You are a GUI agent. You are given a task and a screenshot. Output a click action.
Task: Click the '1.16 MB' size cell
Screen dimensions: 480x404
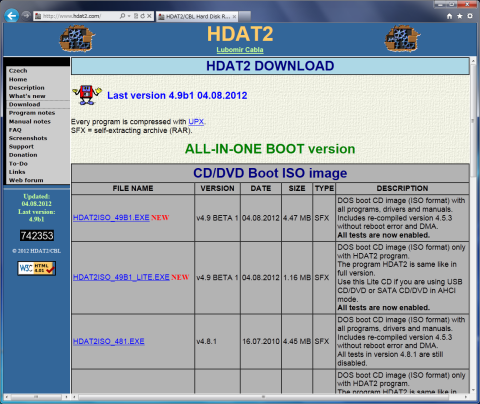pos(297,277)
